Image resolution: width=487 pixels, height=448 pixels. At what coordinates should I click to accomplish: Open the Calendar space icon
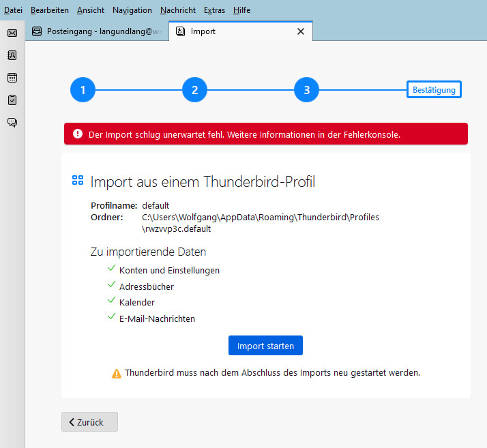point(12,78)
